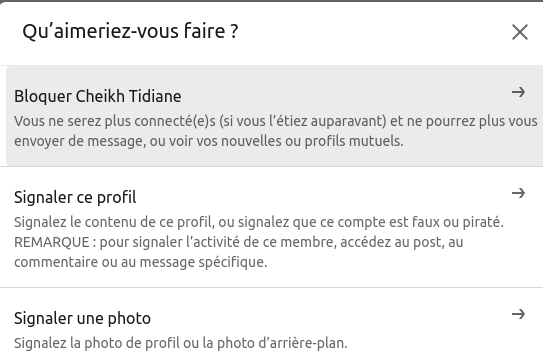Click the arrow next to Signaler ce profil
This screenshot has width=543, height=360.
(518, 193)
